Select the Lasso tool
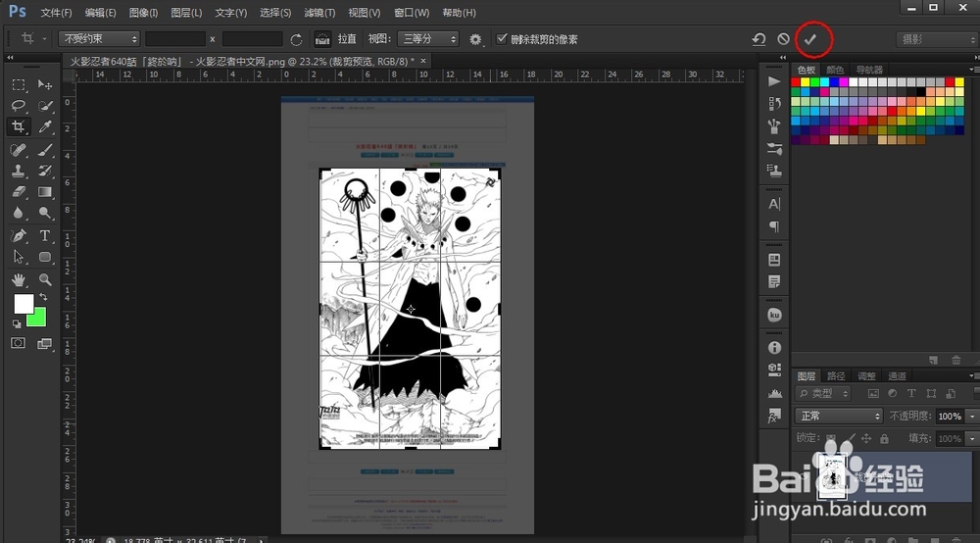Screen dimensions: 980x543 coord(19,106)
